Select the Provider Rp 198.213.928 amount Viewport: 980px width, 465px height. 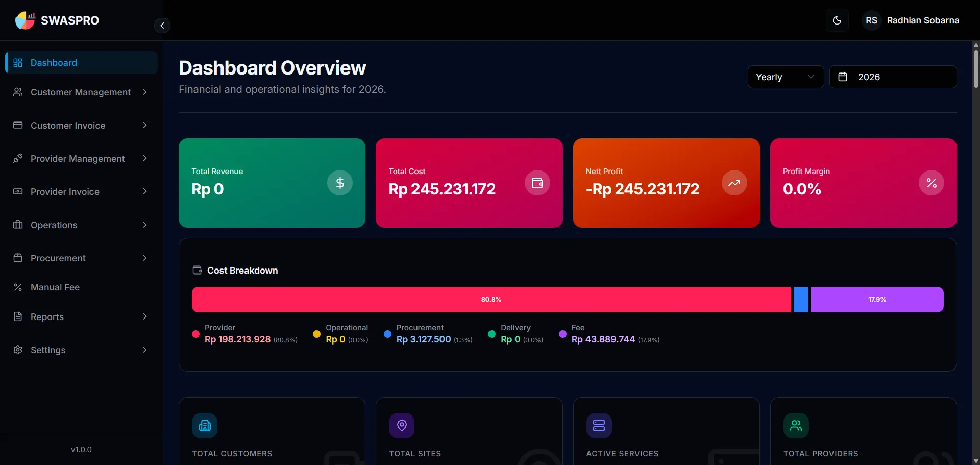click(237, 339)
